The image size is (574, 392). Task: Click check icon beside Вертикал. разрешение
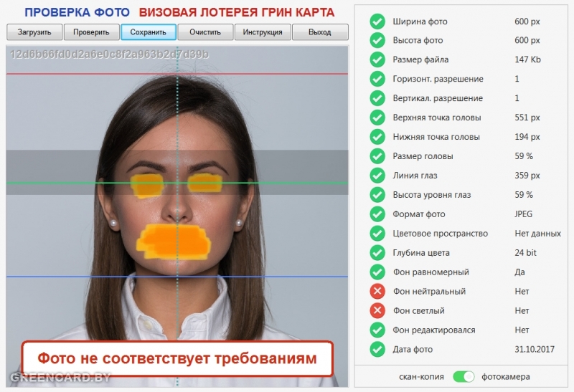pyautogui.click(x=377, y=98)
